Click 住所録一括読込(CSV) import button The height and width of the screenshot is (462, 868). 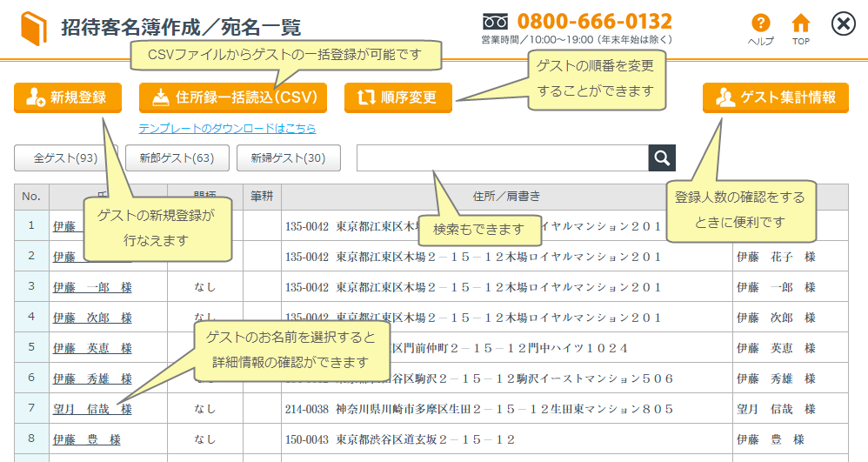(232, 97)
